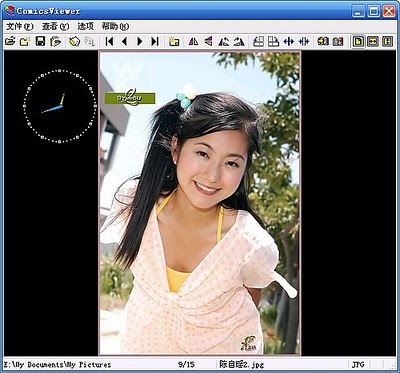Click the save floppy disk icon
The width and height of the screenshot is (400, 373).
coord(40,42)
